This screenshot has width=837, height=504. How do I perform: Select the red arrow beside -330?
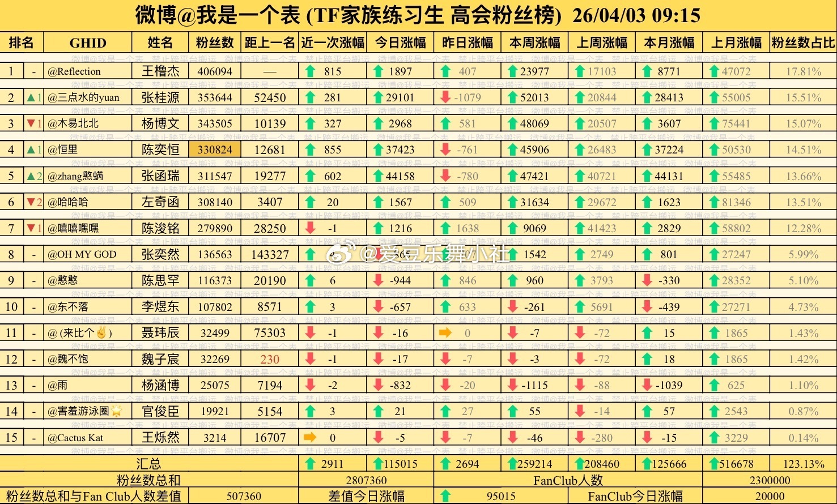(647, 280)
